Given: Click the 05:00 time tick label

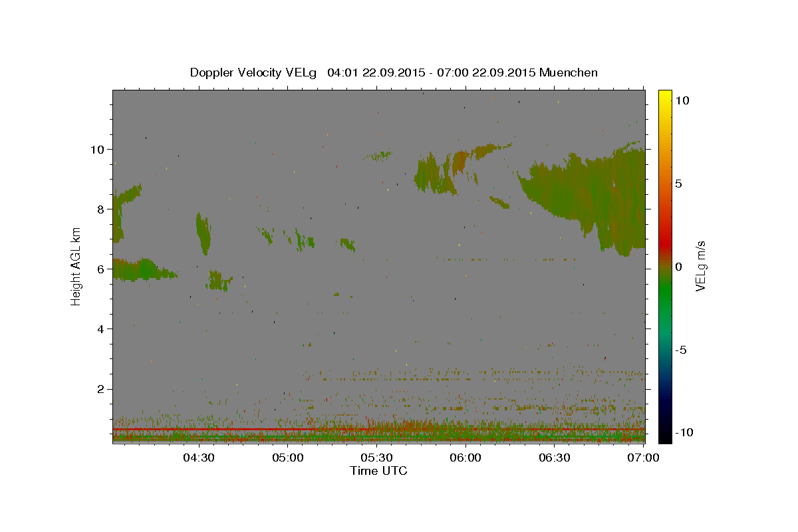Looking at the screenshot, I should 288,458.
